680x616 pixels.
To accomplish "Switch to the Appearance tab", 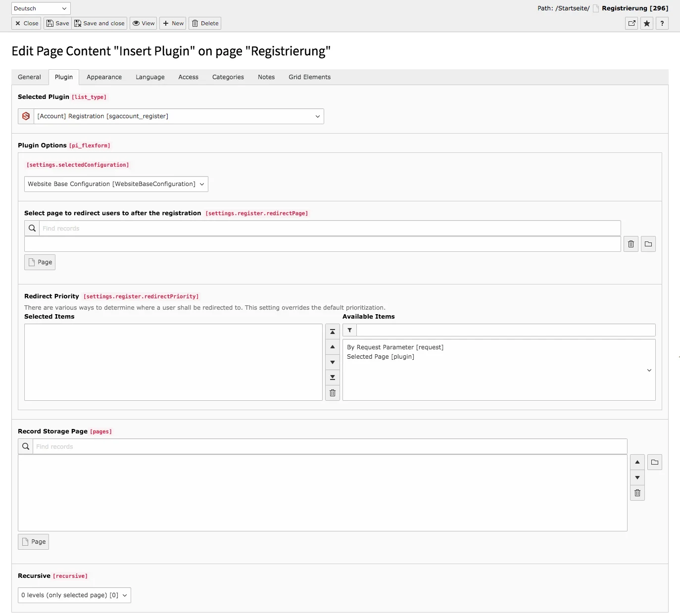I will click(104, 77).
